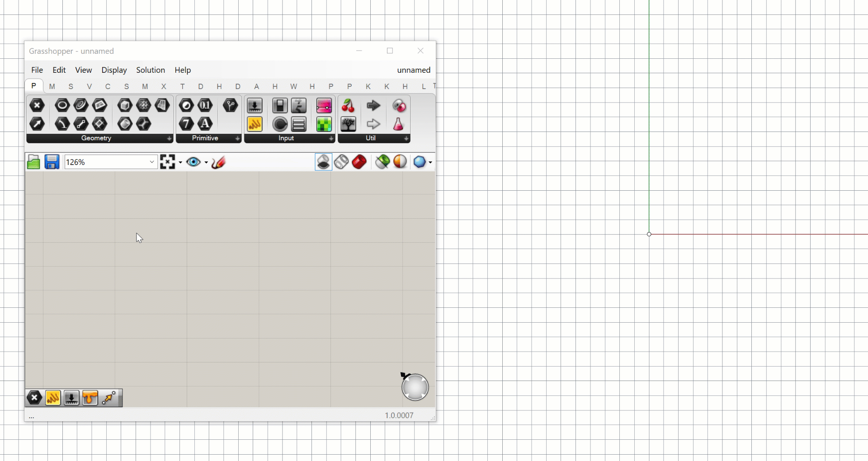Add a Number Slider from the Input panel

click(x=255, y=106)
